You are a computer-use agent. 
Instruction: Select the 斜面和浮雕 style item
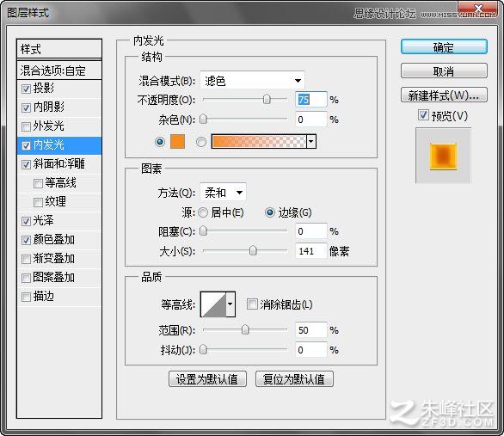pyautogui.click(x=59, y=164)
